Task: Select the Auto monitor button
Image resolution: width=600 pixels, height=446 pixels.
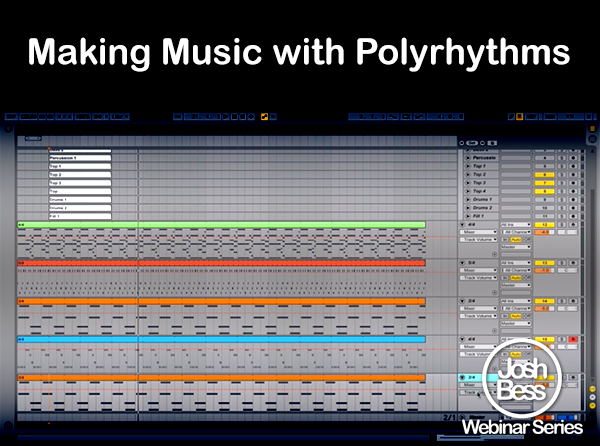Action: click(516, 240)
